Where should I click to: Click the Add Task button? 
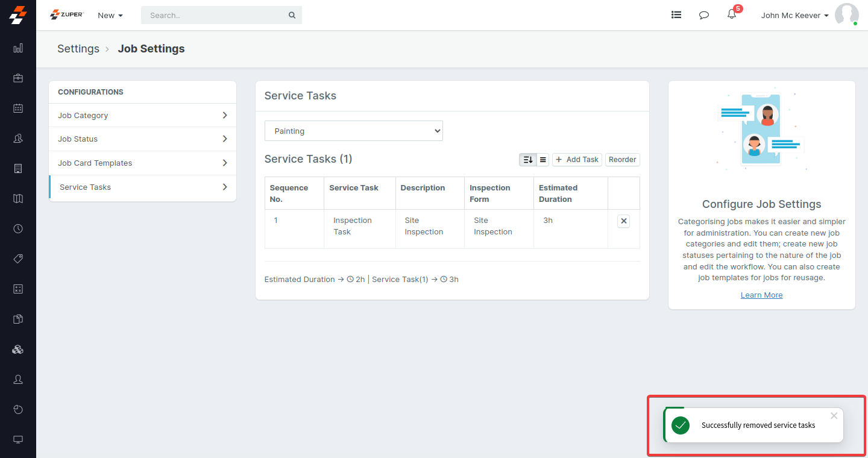(x=577, y=160)
